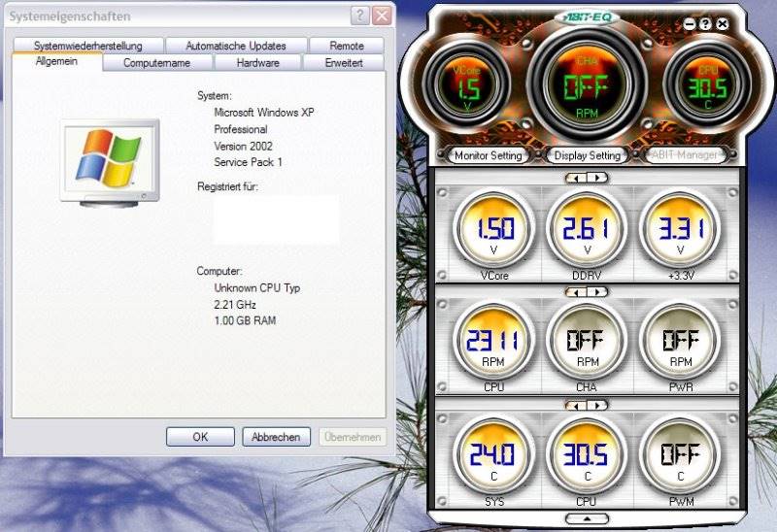Click the 'Microsoft Windows XP' text

click(264, 113)
